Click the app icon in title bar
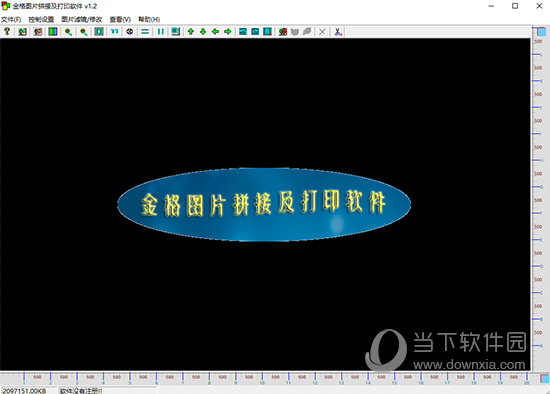 [6, 6]
